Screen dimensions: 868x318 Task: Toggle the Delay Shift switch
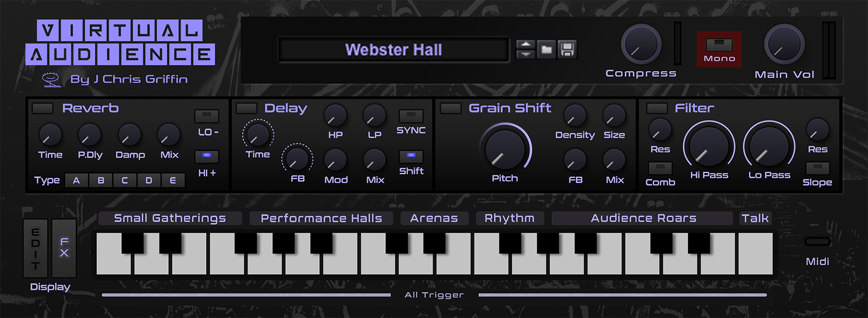coord(411,156)
